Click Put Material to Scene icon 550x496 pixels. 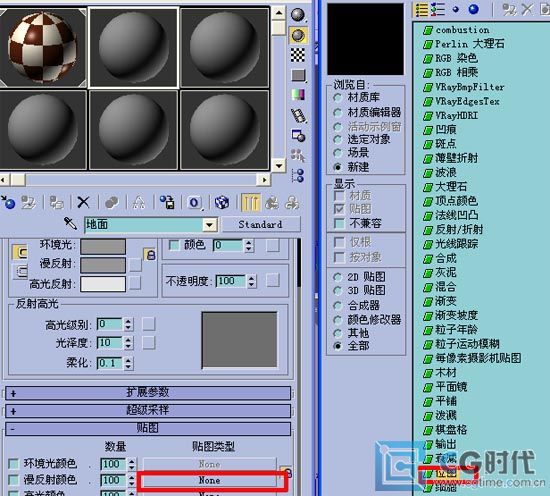coord(29,202)
